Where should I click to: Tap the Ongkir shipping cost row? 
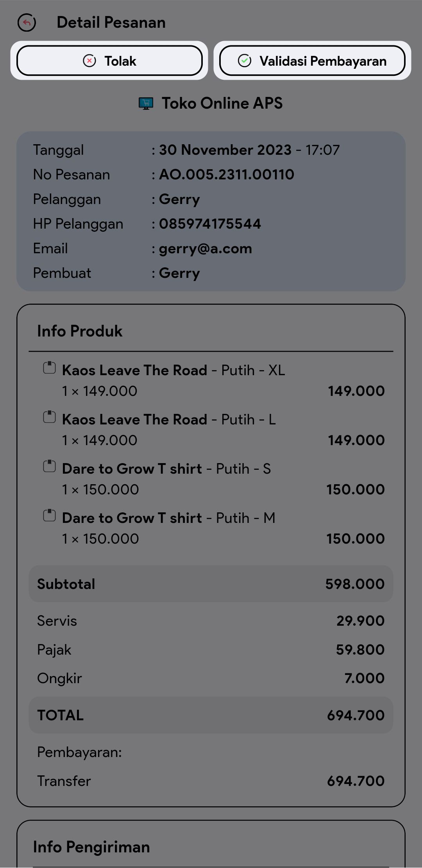point(211,678)
